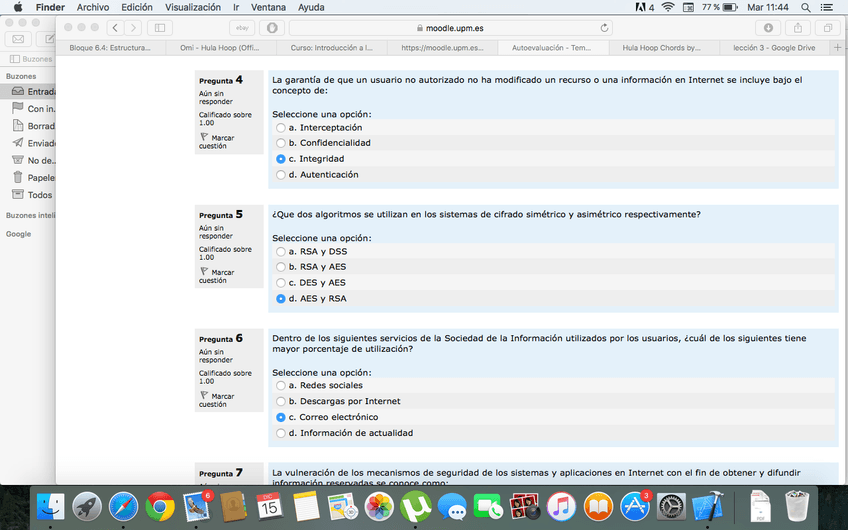Switch to lección 3 - Google Drive tab
Screen dimensions: 848x530
click(x=774, y=47)
